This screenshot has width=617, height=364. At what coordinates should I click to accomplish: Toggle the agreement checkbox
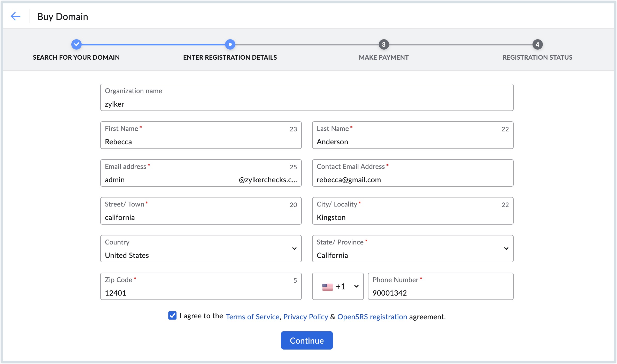point(172,315)
